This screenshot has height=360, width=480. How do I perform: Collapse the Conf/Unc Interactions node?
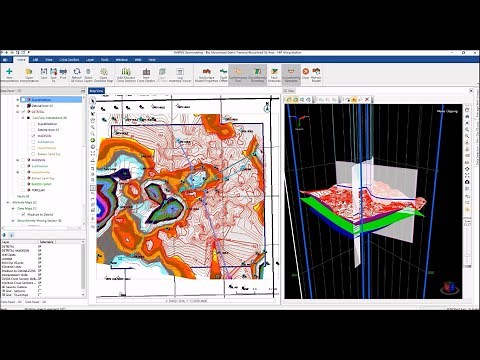point(23,118)
